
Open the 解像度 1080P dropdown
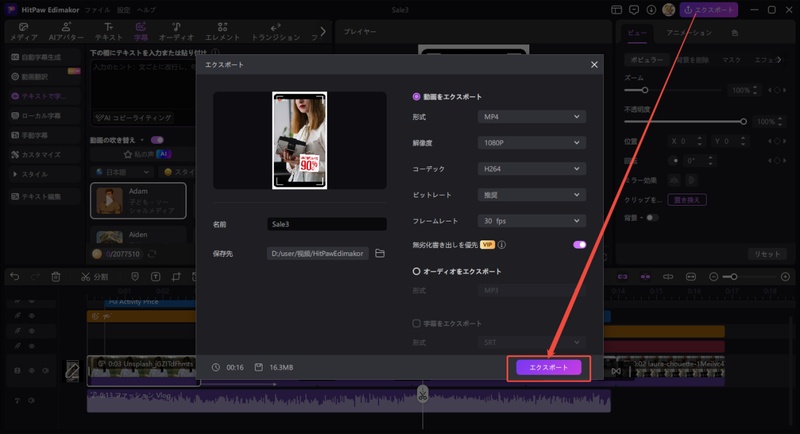click(x=532, y=143)
